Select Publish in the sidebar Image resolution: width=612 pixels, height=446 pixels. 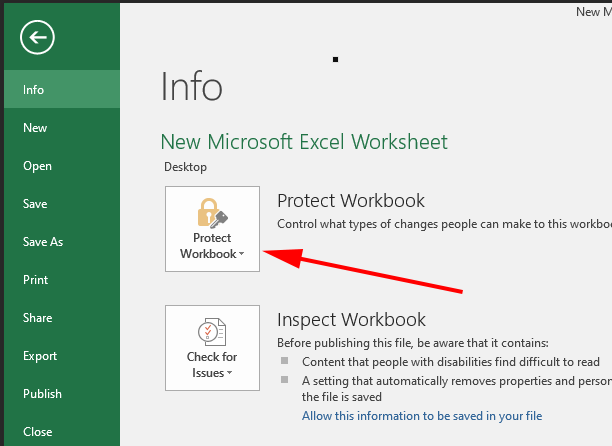pos(42,394)
